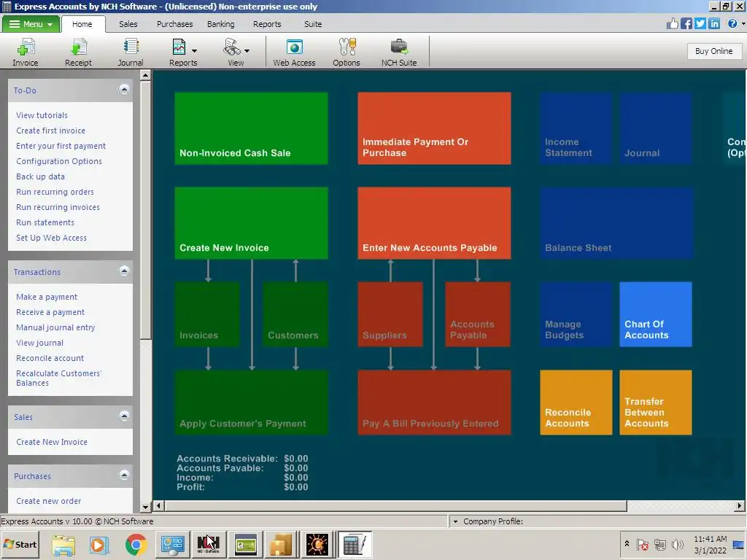The width and height of the screenshot is (747, 560).
Task: Collapse the Purchases sidebar panel
Action: 124,475
